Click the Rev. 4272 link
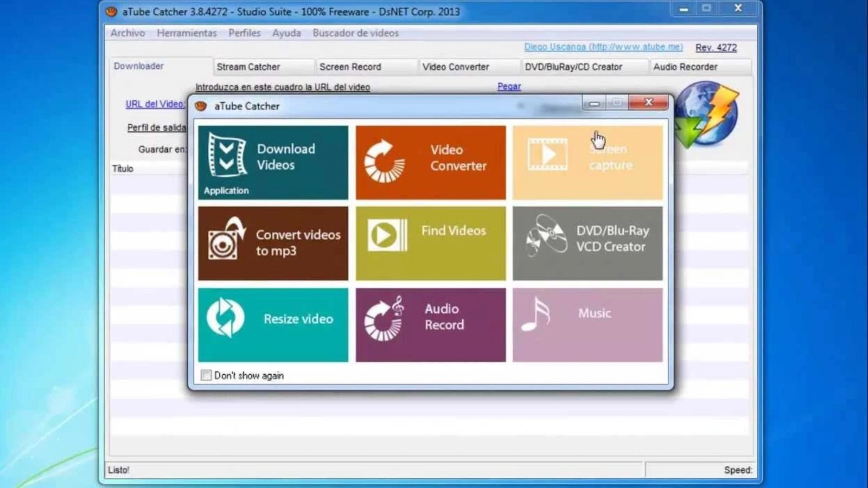Image resolution: width=868 pixels, height=488 pixels. [x=716, y=48]
